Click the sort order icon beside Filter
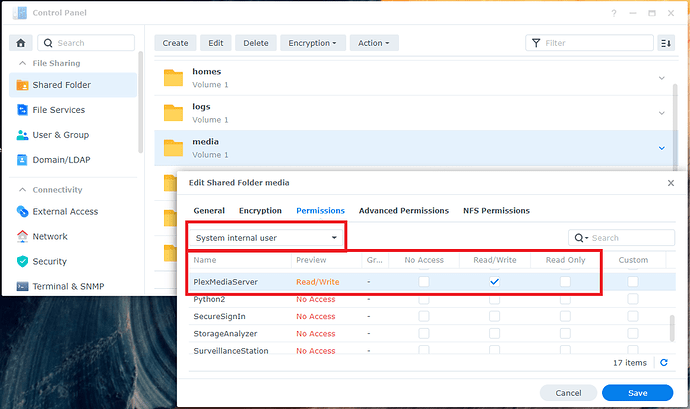This screenshot has height=409, width=690. [x=666, y=43]
